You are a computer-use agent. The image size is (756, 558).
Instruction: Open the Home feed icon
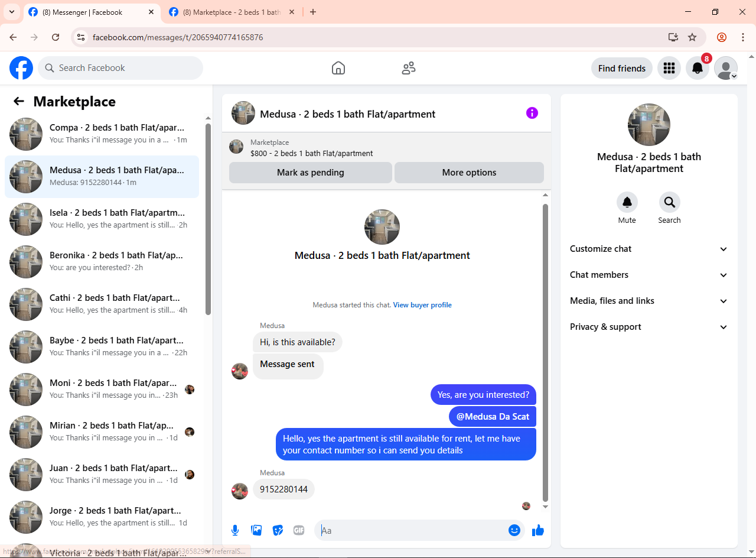(x=338, y=68)
